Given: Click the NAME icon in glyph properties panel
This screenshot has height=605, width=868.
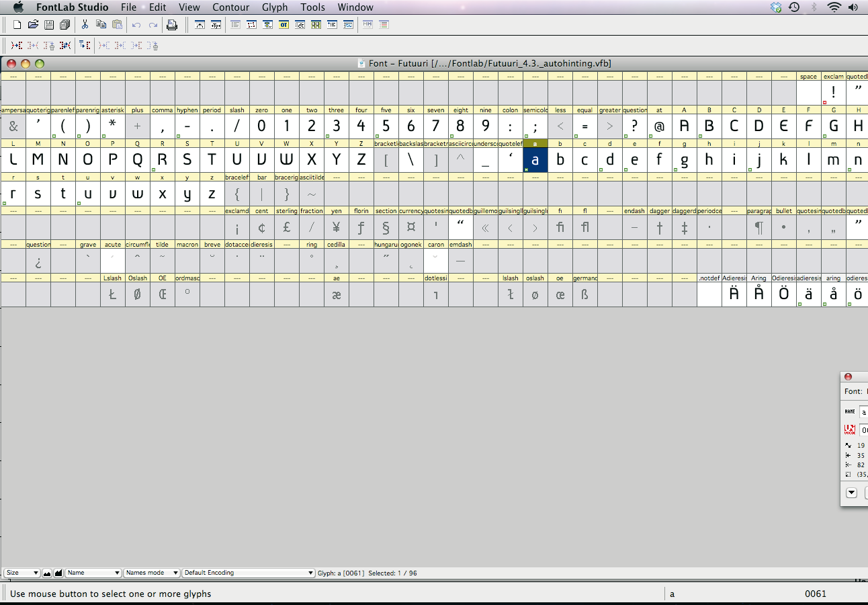Looking at the screenshot, I should pyautogui.click(x=850, y=411).
